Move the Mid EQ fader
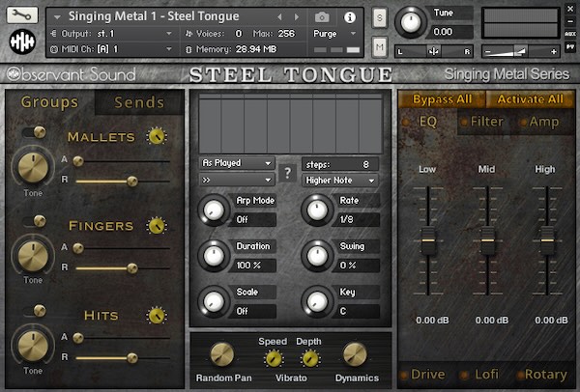Image resolution: width=580 pixels, height=392 pixels. [x=487, y=240]
